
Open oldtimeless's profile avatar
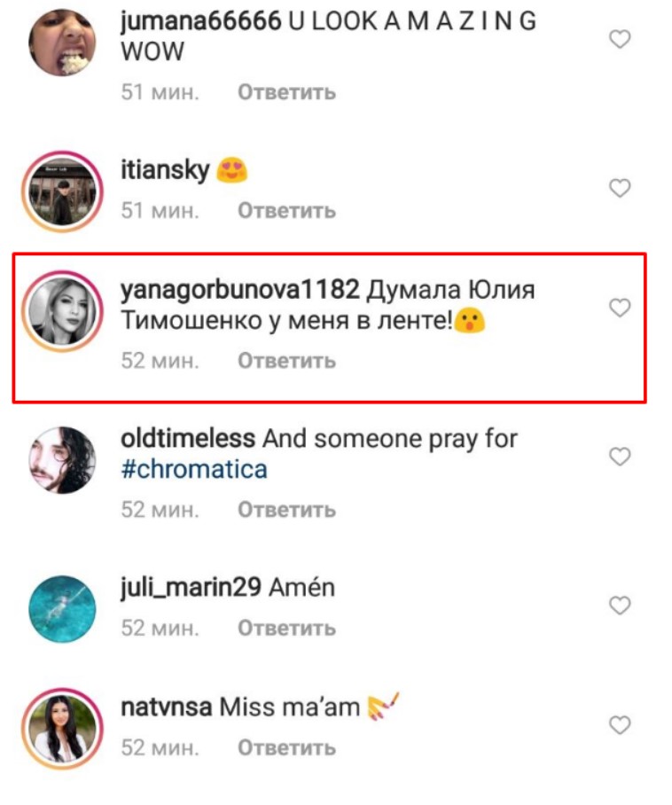[62, 460]
